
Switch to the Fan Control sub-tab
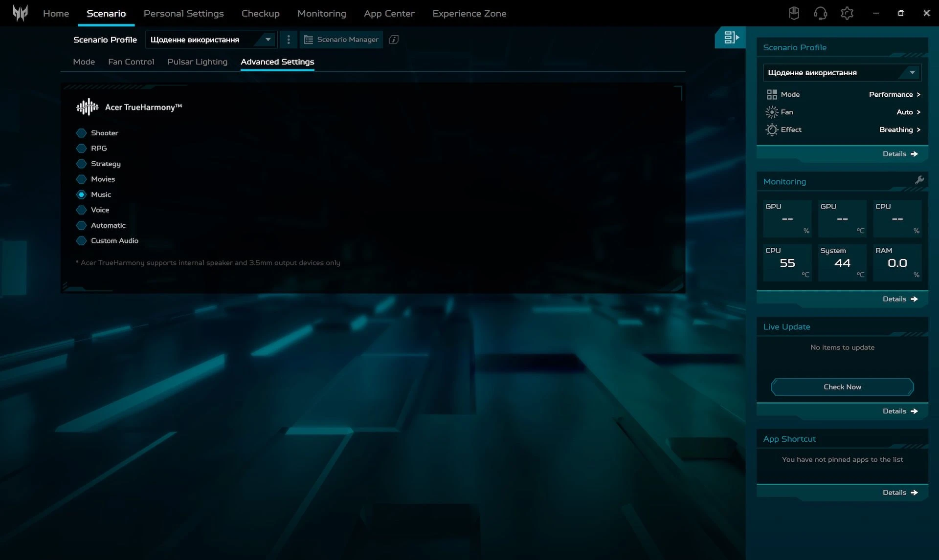pos(131,62)
